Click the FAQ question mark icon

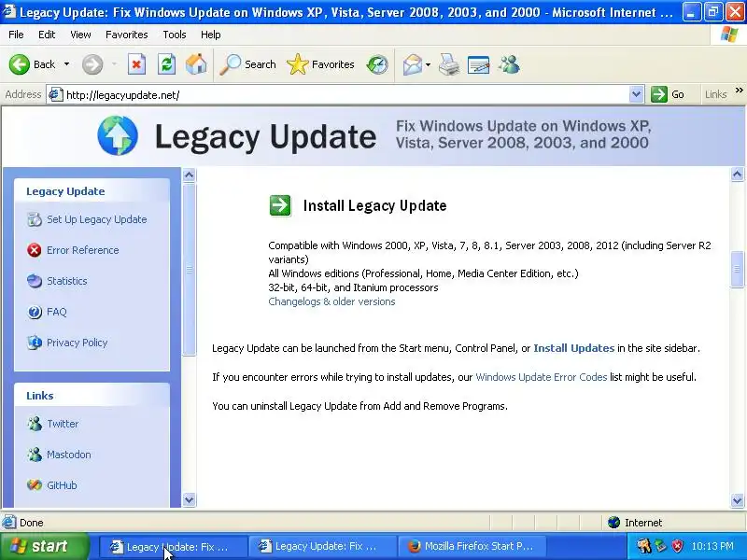click(35, 312)
